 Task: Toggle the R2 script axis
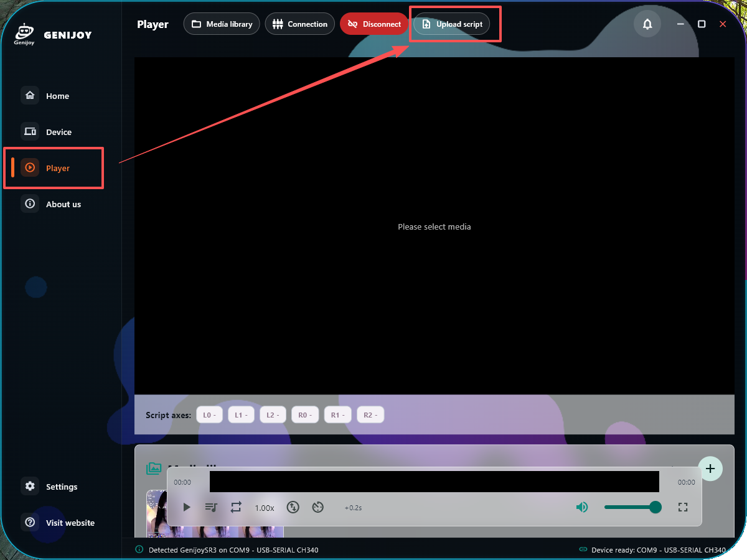pyautogui.click(x=370, y=415)
